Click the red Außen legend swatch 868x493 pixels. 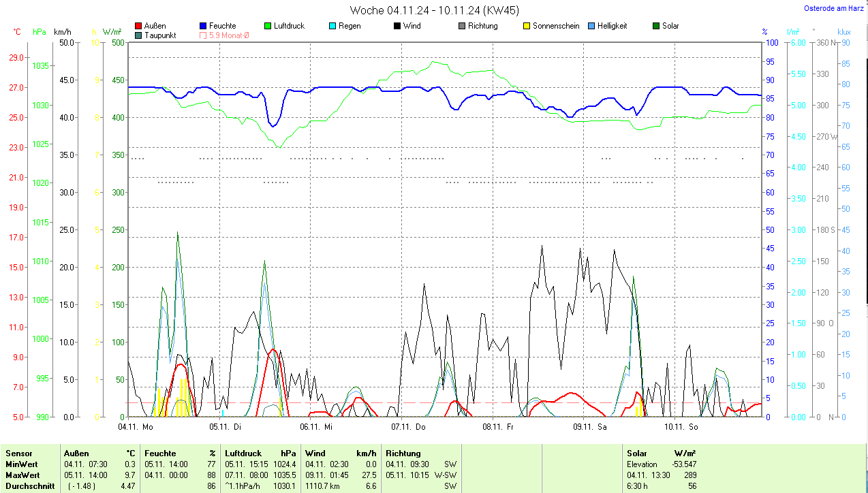(139, 27)
